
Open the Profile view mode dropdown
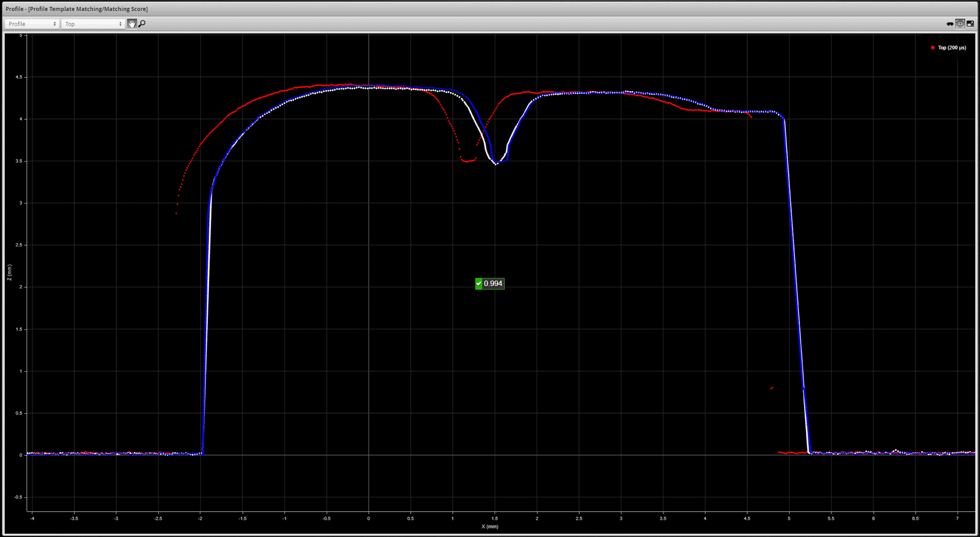click(32, 24)
